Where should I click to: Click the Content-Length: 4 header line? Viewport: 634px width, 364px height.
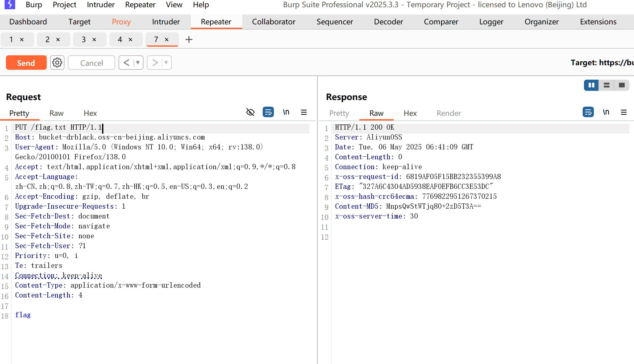(49, 295)
